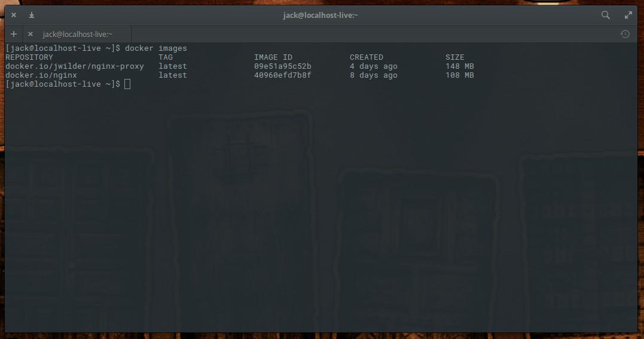
Task: Click the '8 days ago' created value
Action: tap(374, 75)
